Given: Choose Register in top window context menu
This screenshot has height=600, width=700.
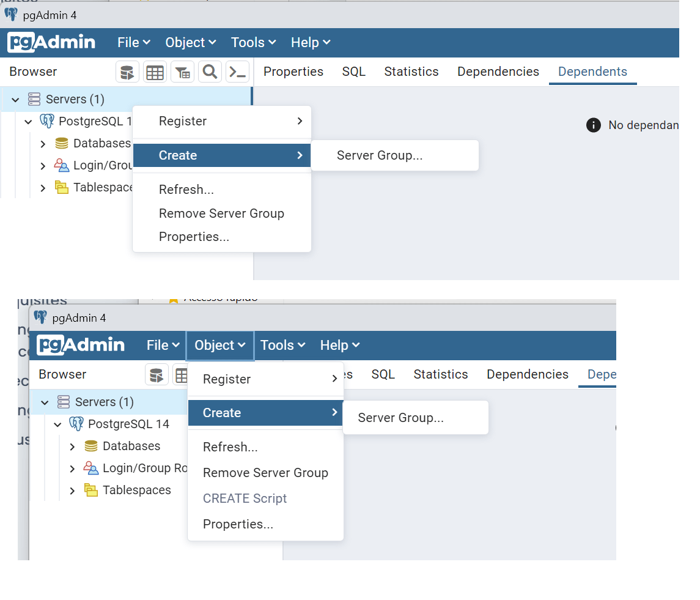Looking at the screenshot, I should [222, 121].
